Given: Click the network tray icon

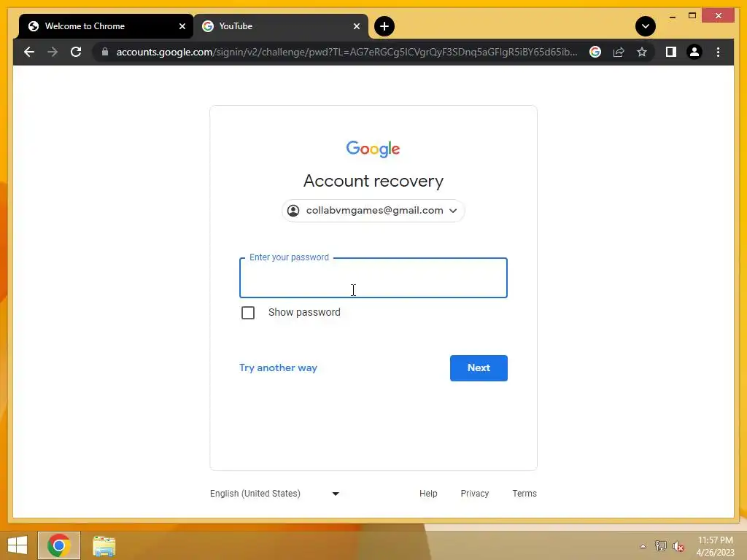Looking at the screenshot, I should pyautogui.click(x=661, y=546).
